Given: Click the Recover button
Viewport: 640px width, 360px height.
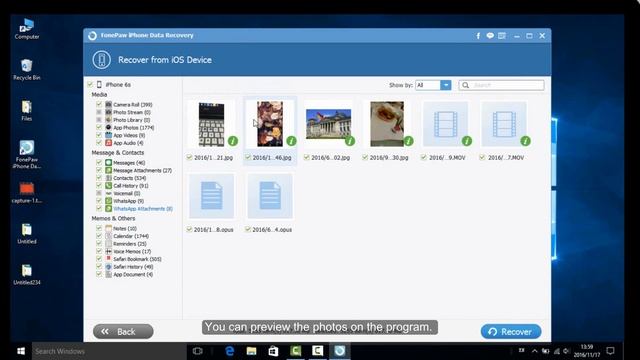Looking at the screenshot, I should click(x=511, y=331).
